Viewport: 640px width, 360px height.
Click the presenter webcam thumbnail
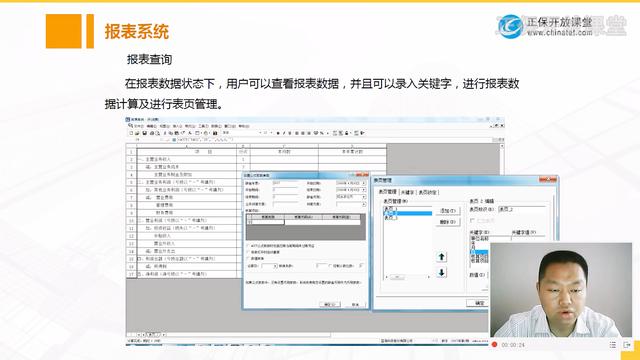(561, 289)
